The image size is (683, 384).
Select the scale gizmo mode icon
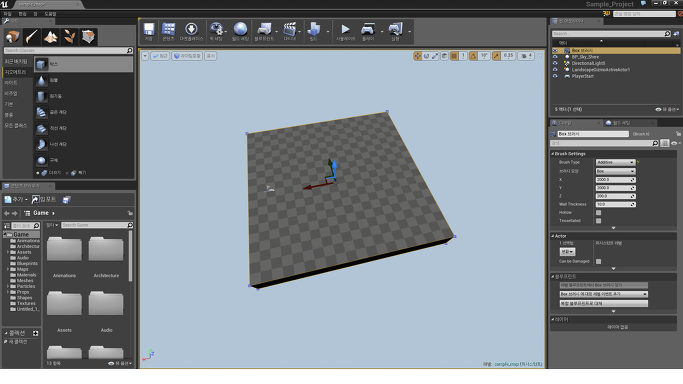point(435,56)
